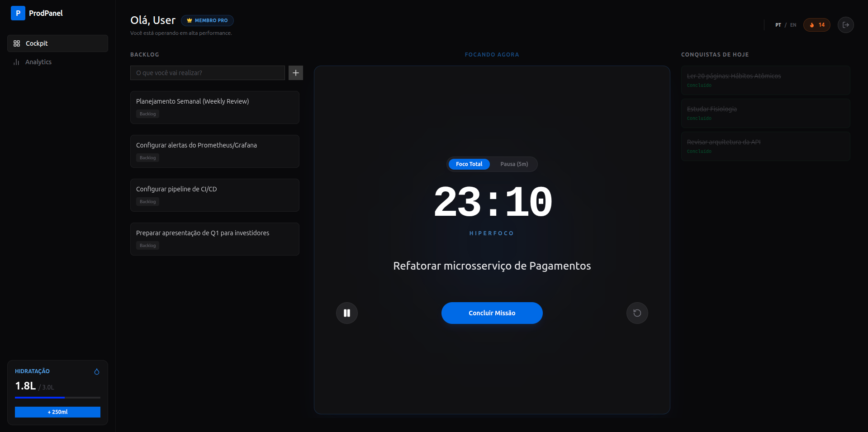868x432 pixels.
Task: Click Concluir Missão
Action: click(492, 313)
